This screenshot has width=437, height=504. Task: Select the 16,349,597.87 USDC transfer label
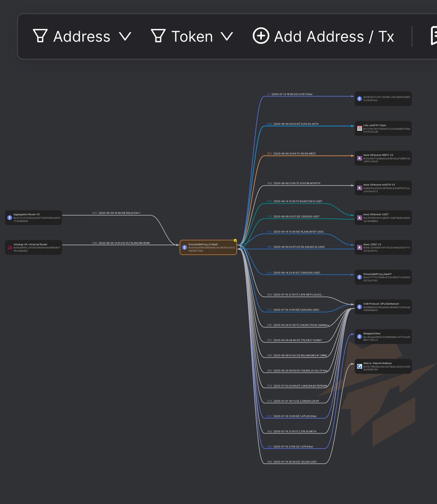(x=296, y=231)
